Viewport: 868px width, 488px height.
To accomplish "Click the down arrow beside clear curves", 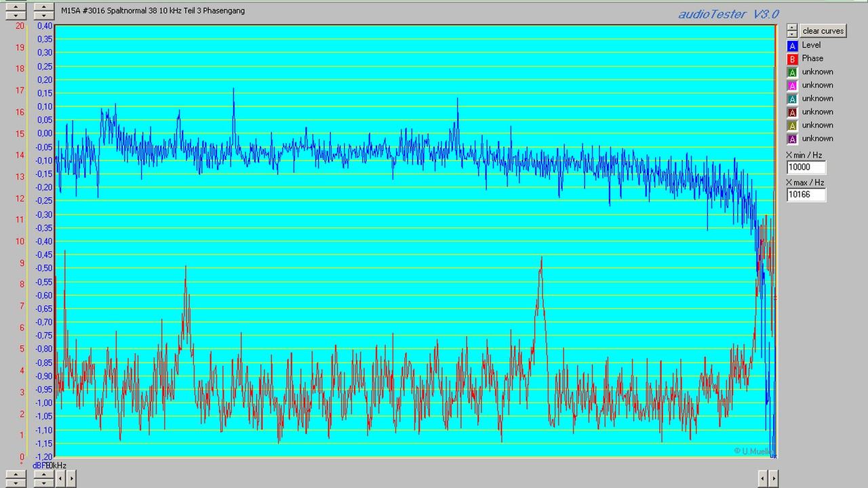I will (x=791, y=34).
